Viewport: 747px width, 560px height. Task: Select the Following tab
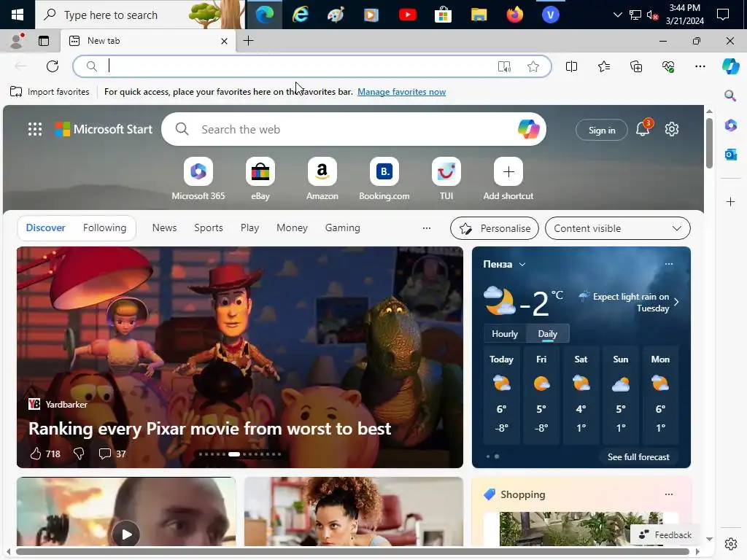point(104,228)
